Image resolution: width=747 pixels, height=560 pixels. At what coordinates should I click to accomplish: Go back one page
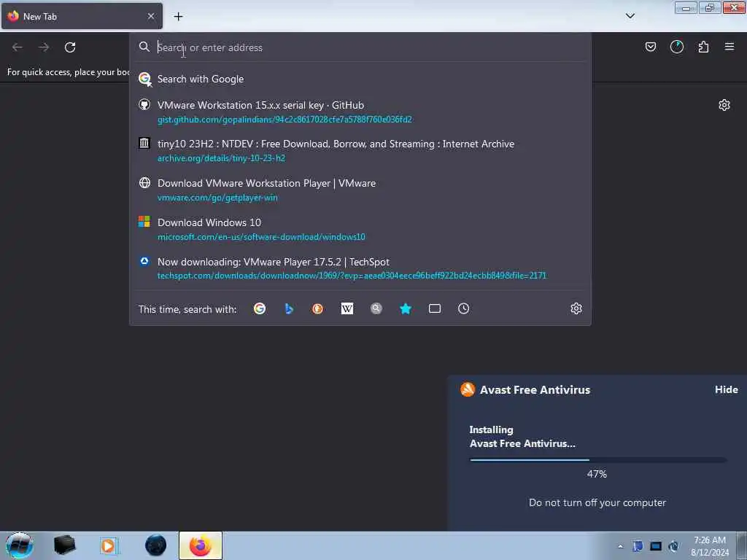(x=18, y=47)
